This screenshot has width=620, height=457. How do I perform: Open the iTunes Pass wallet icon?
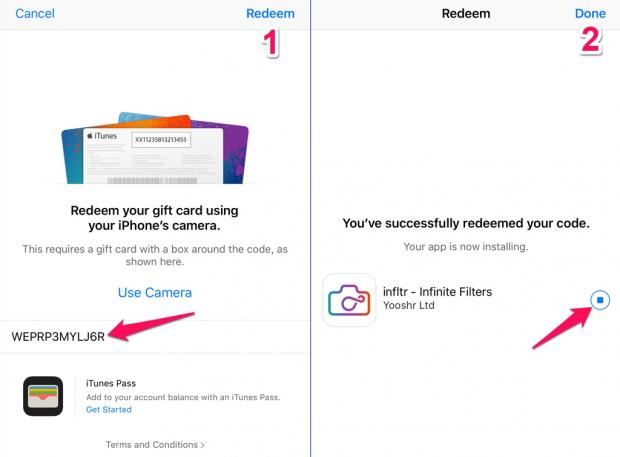click(43, 396)
